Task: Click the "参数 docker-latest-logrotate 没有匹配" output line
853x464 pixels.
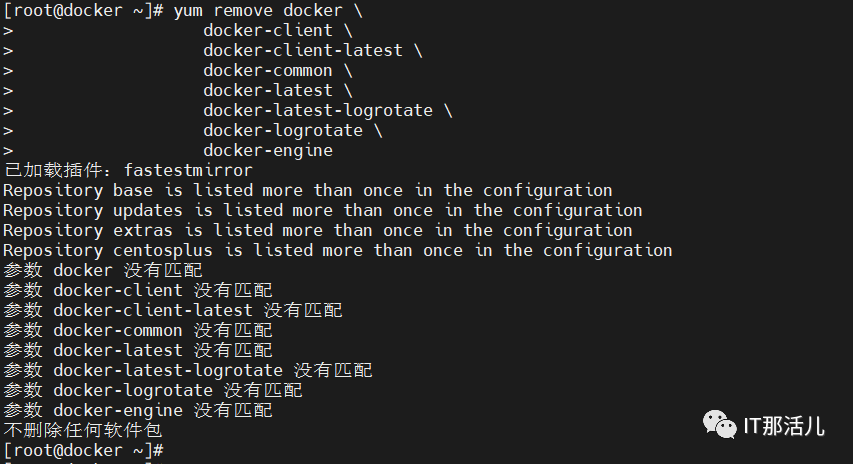Action: [x=187, y=370]
